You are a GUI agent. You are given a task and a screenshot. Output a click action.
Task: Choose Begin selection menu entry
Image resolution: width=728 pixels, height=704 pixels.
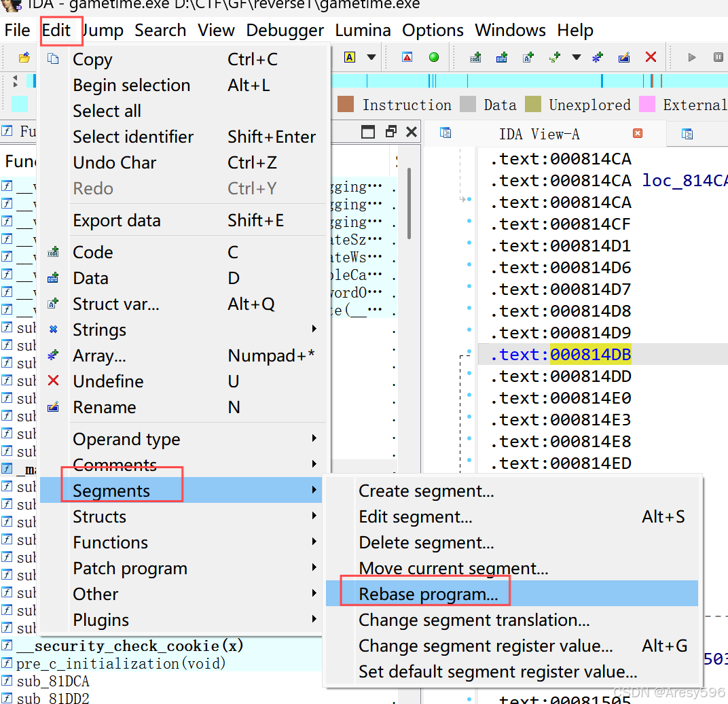tap(181, 85)
